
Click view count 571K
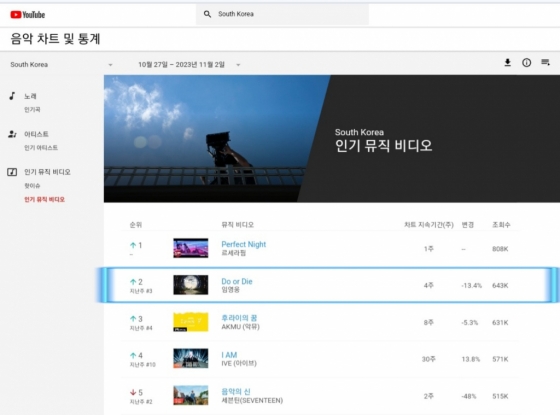tap(500, 359)
